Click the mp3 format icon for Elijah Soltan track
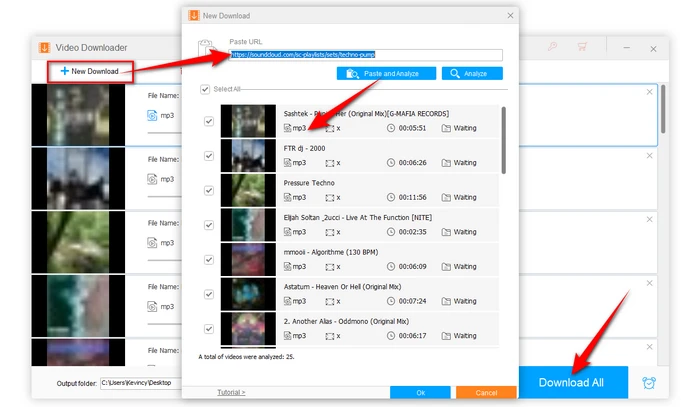This screenshot has width=700, height=407. (288, 232)
